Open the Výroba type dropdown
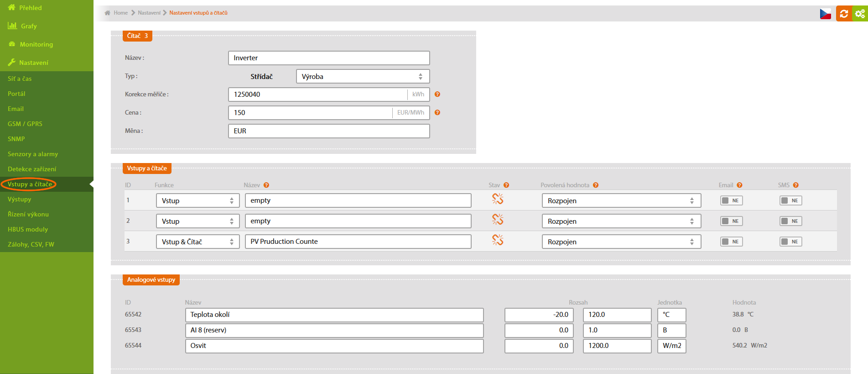868x374 pixels. pyautogui.click(x=363, y=76)
